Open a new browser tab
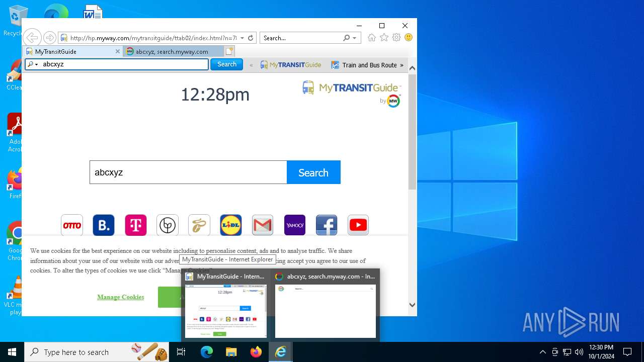This screenshot has width=644, height=362. click(x=229, y=51)
